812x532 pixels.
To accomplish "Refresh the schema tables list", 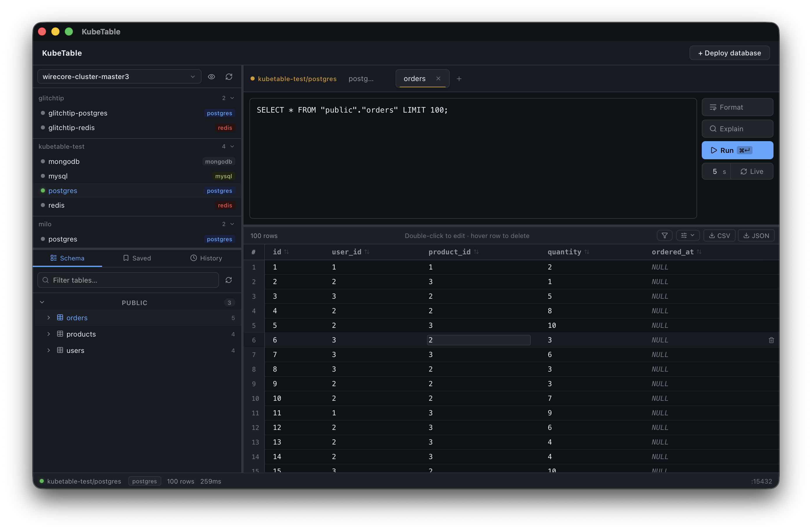I will click(229, 280).
